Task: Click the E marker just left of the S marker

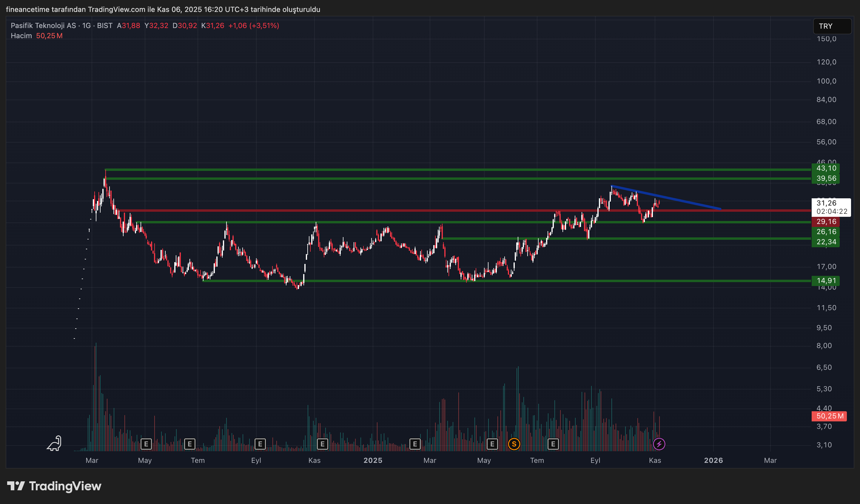Action: 492,444
